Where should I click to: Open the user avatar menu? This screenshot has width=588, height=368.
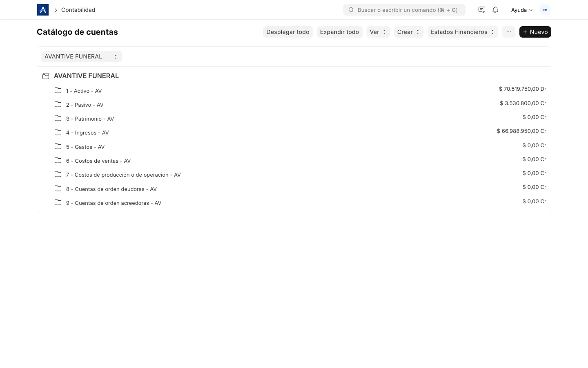(x=545, y=10)
